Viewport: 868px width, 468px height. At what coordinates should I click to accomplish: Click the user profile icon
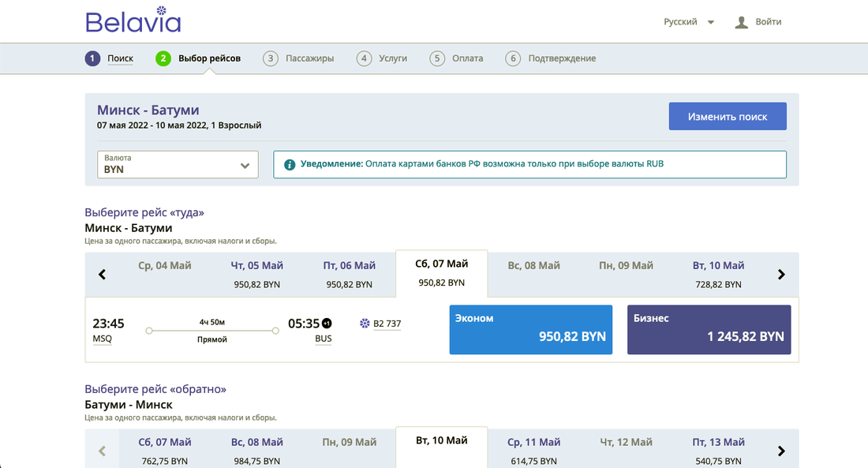pos(741,22)
